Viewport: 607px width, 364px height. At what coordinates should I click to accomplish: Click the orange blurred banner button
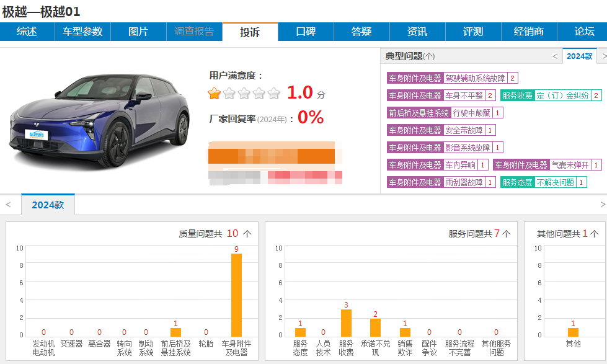click(x=272, y=156)
